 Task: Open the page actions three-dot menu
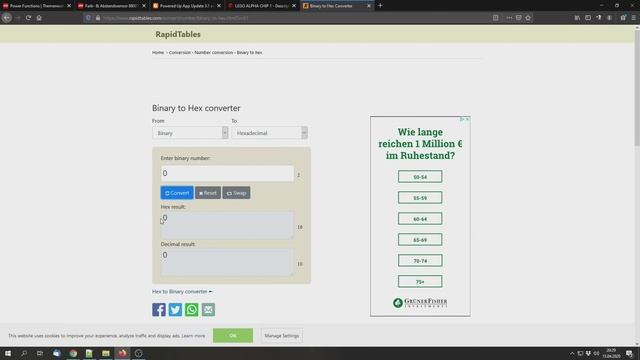tap(509, 18)
